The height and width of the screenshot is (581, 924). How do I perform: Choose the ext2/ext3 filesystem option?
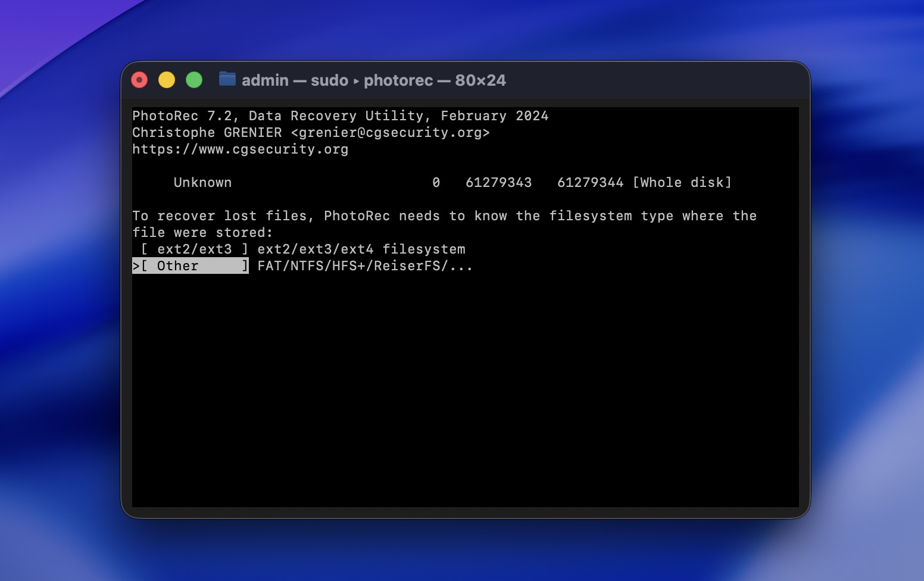click(193, 249)
